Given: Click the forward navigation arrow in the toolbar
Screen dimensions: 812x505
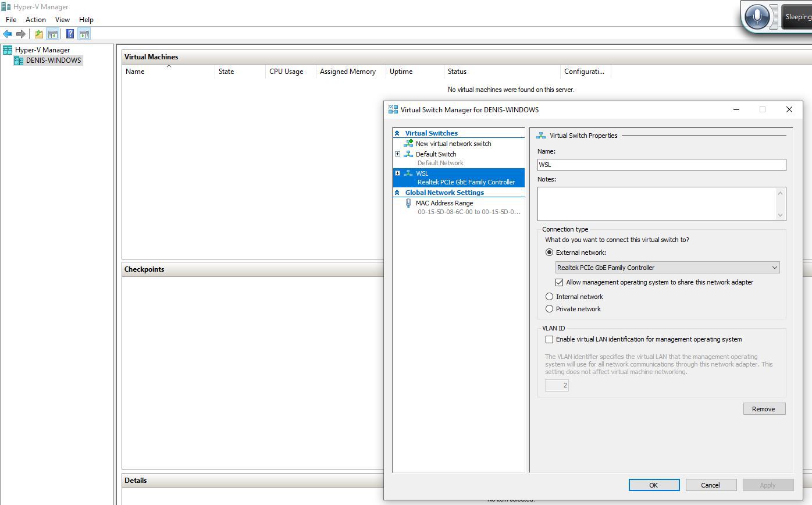Looking at the screenshot, I should (x=22, y=33).
